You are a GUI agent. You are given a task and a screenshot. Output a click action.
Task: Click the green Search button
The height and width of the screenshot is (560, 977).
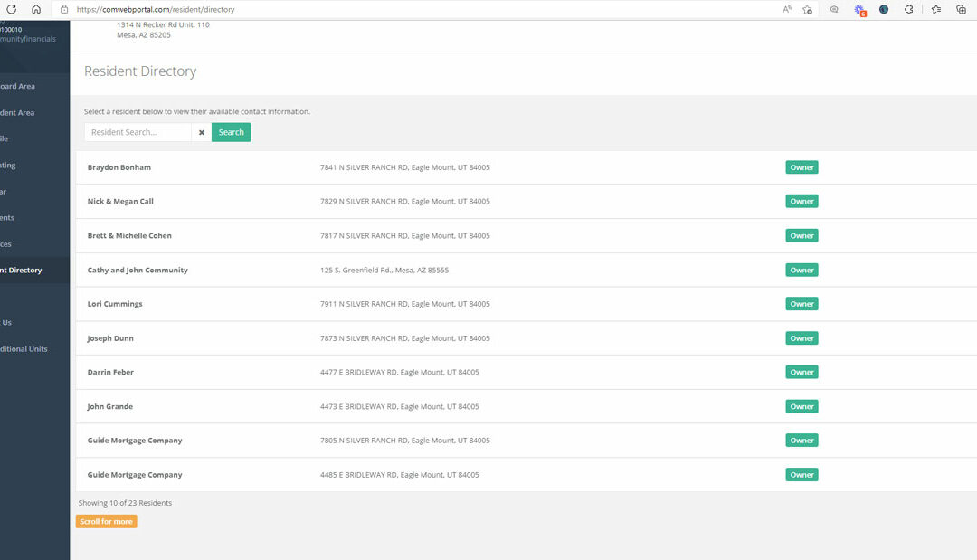tap(231, 132)
